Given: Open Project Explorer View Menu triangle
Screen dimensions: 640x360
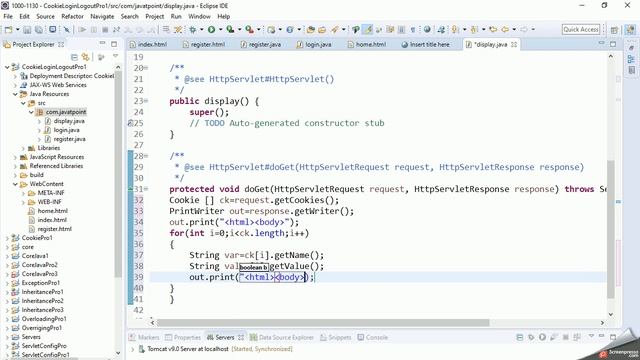Looking at the screenshot, I should pos(116,56).
